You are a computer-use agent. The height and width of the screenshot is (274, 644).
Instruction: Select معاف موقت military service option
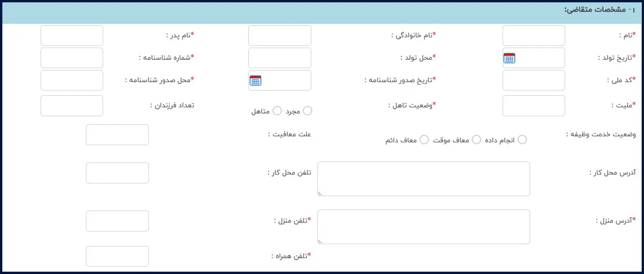pos(476,140)
